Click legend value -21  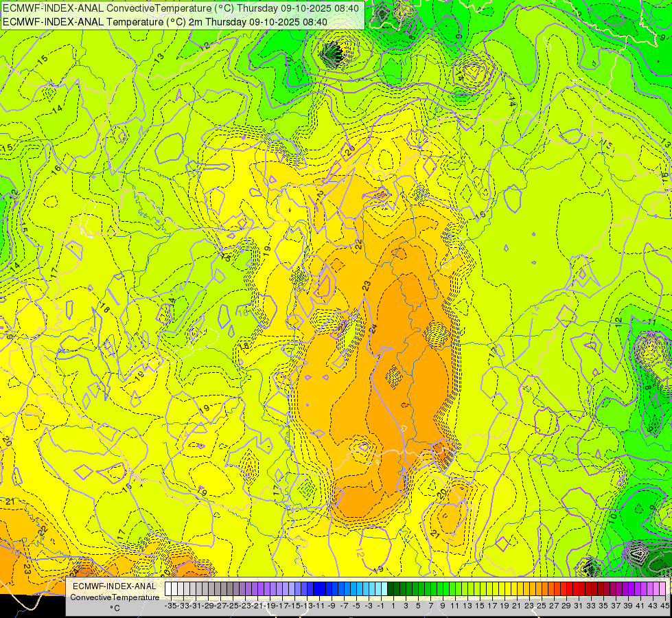pos(257,606)
